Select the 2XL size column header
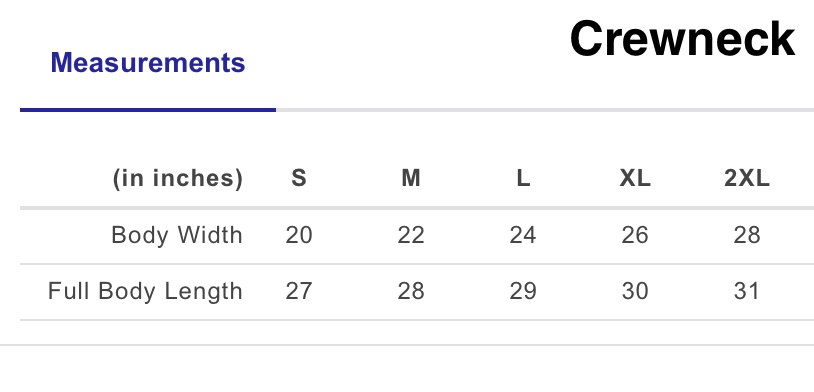The height and width of the screenshot is (392, 814). tap(747, 179)
